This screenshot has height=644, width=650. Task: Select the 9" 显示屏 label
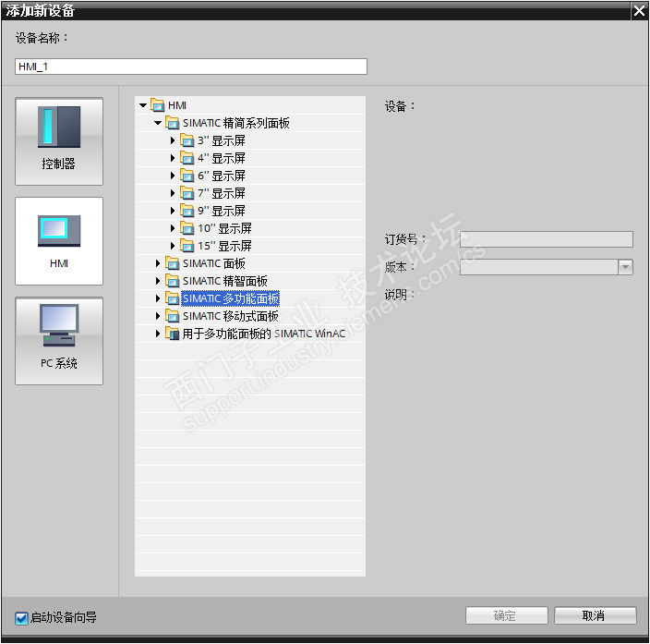pos(222,211)
